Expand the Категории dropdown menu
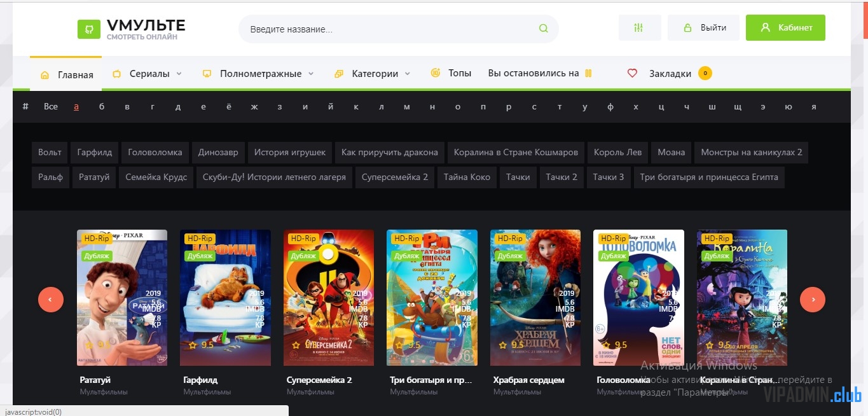Screen dimensions: 868x416 click(x=373, y=74)
